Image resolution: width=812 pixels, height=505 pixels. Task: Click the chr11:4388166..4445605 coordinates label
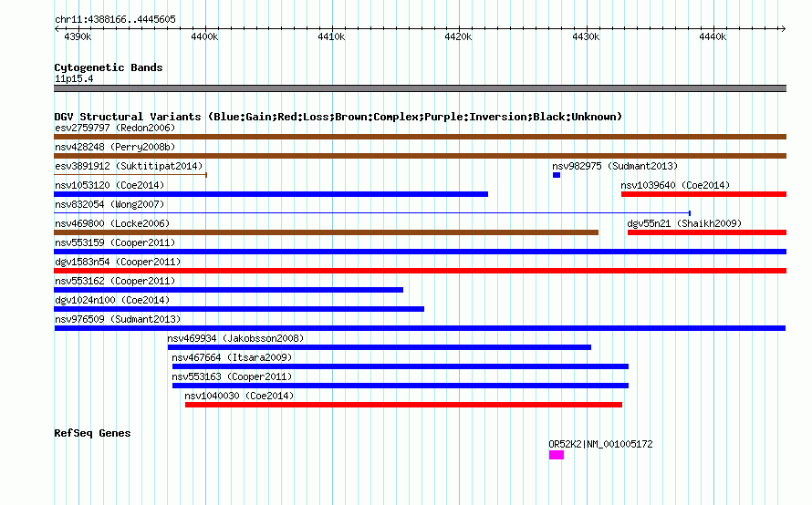coord(115,19)
